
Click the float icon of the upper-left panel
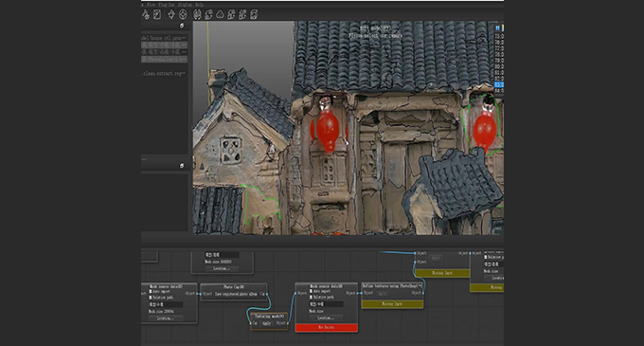tap(182, 26)
